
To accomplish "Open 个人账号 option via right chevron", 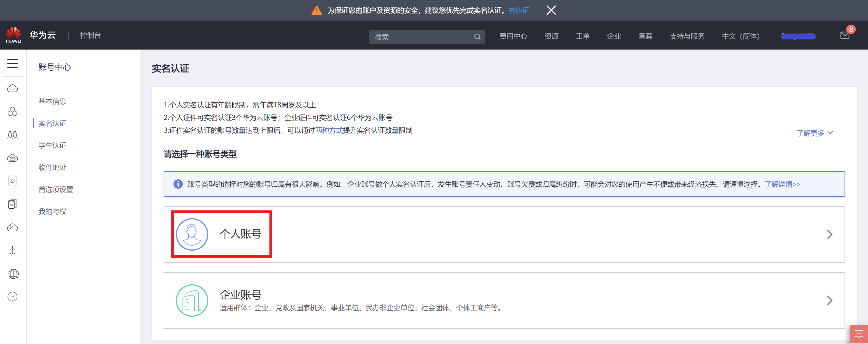I will click(x=829, y=234).
